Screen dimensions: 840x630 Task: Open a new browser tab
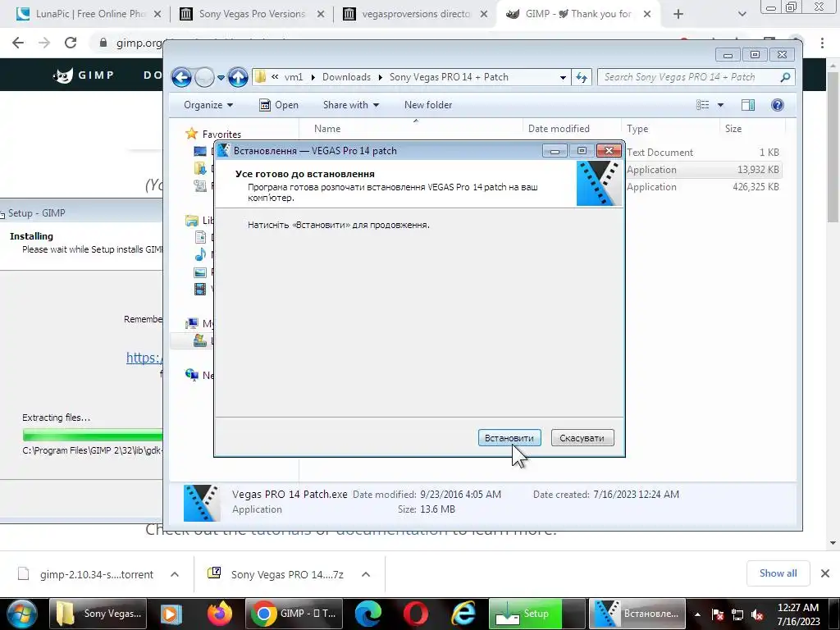pos(678,14)
